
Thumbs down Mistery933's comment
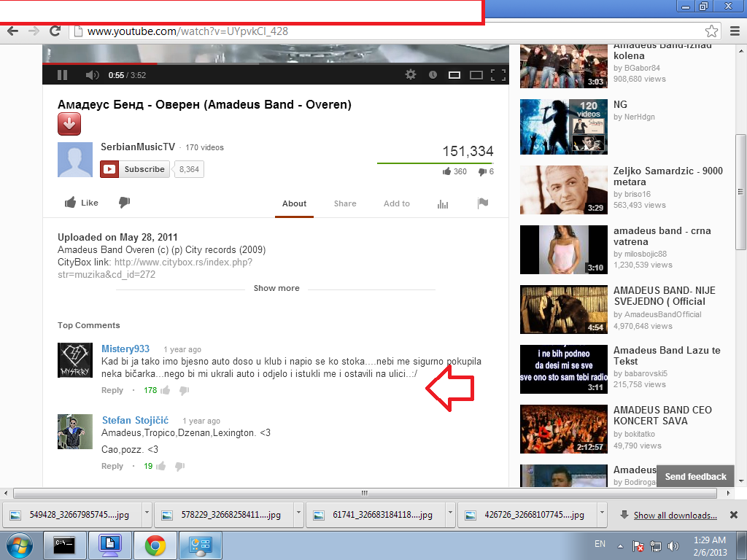point(185,391)
